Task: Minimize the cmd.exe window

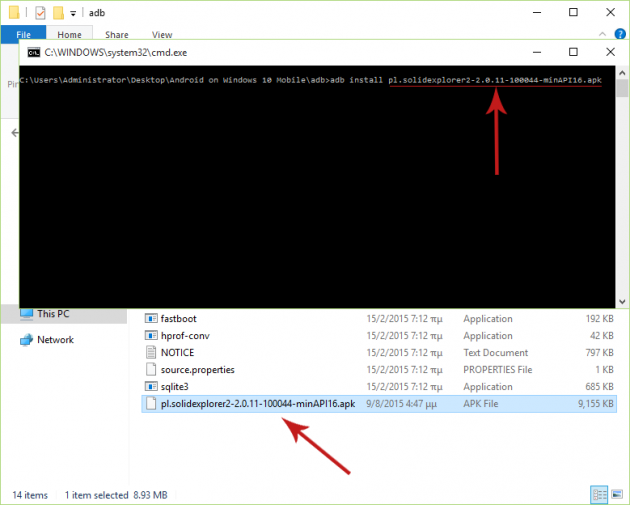Action: click(537, 52)
